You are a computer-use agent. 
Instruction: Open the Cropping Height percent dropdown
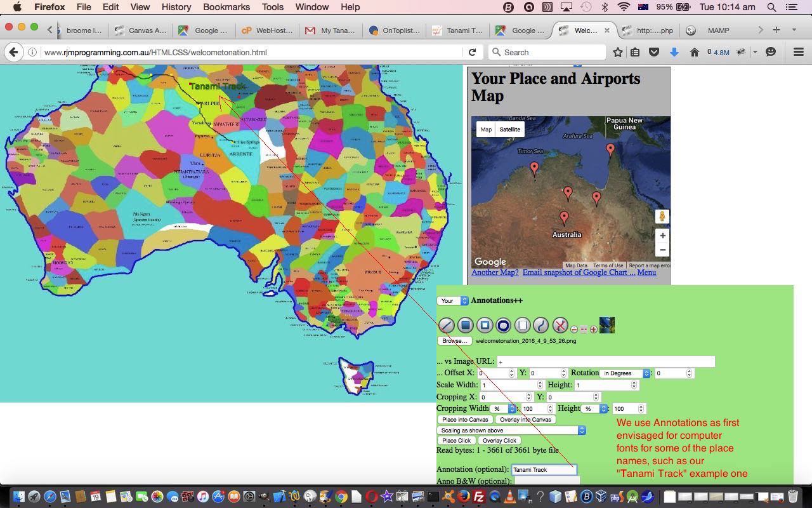click(x=595, y=409)
